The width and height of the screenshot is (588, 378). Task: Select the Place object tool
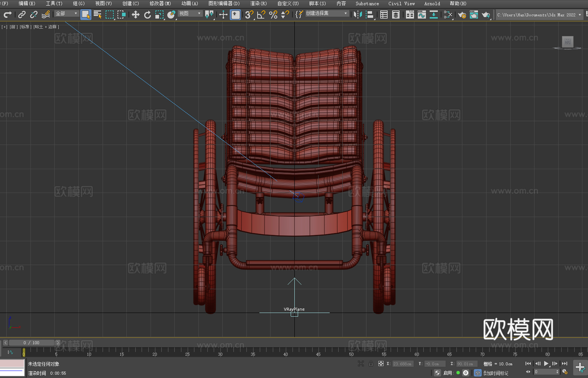pyautogui.click(x=171, y=15)
